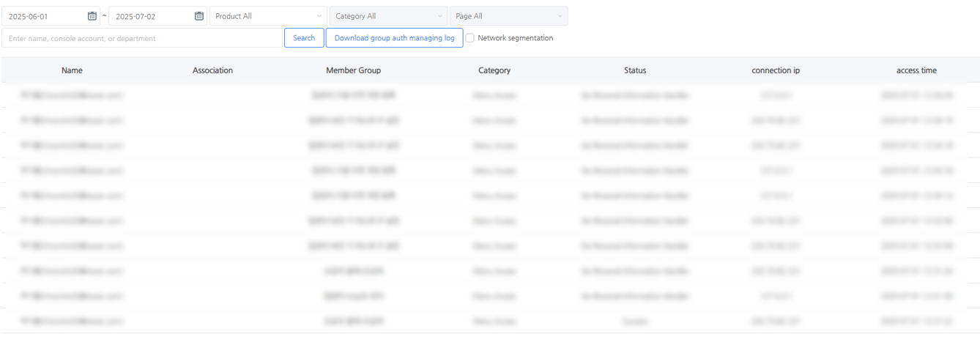The height and width of the screenshot is (345, 980).
Task: Click the Name column header
Action: tap(72, 70)
